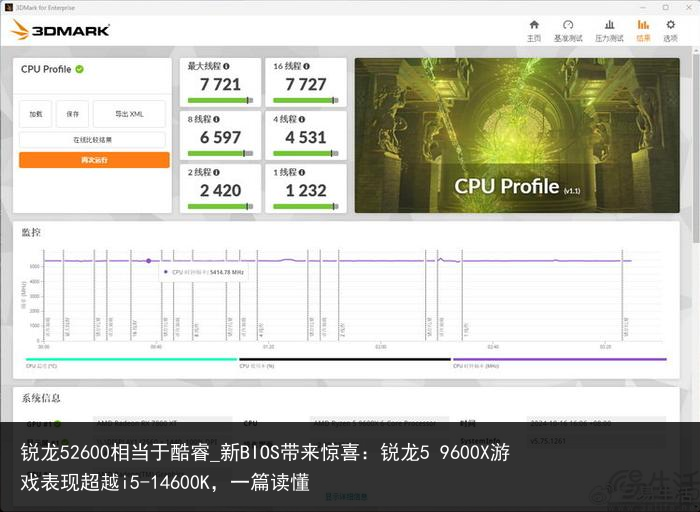Viewport: 700px width, 512px height.
Task: Click info icon beside 8 线程
Action: (x=216, y=119)
